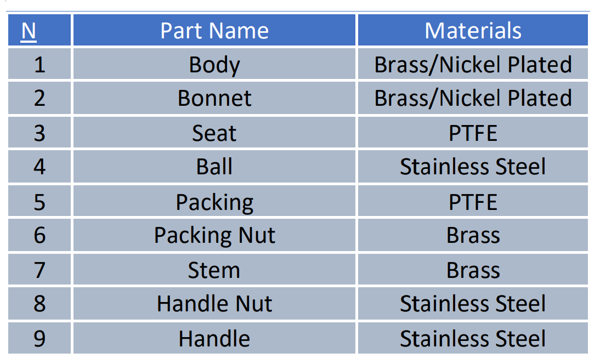Click the Seat row's PTFE material cell

[x=473, y=133]
